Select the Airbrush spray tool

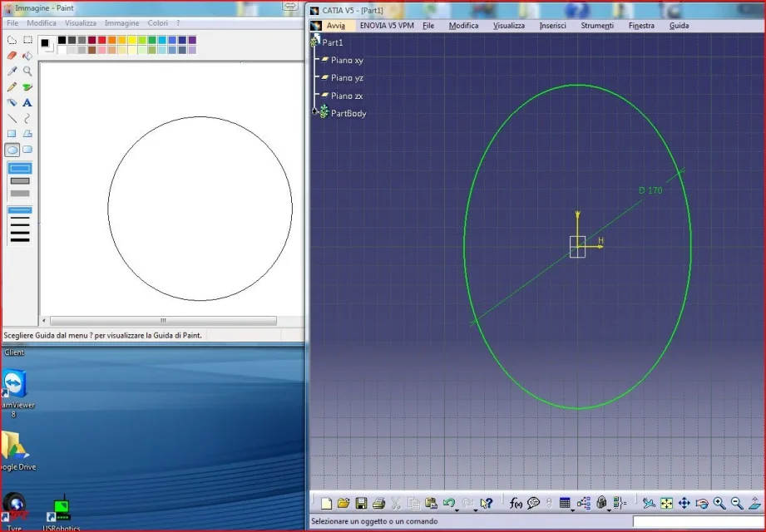12,102
